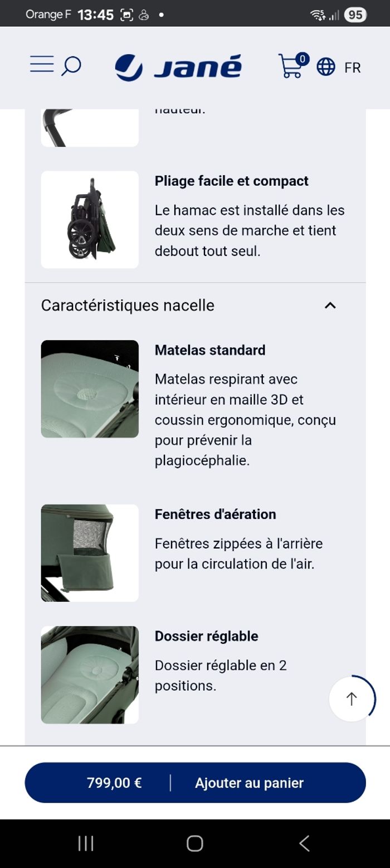Viewport: 390px width, 868px height.
Task: Open the Fenêtres d'aération image
Action: pyautogui.click(x=89, y=552)
